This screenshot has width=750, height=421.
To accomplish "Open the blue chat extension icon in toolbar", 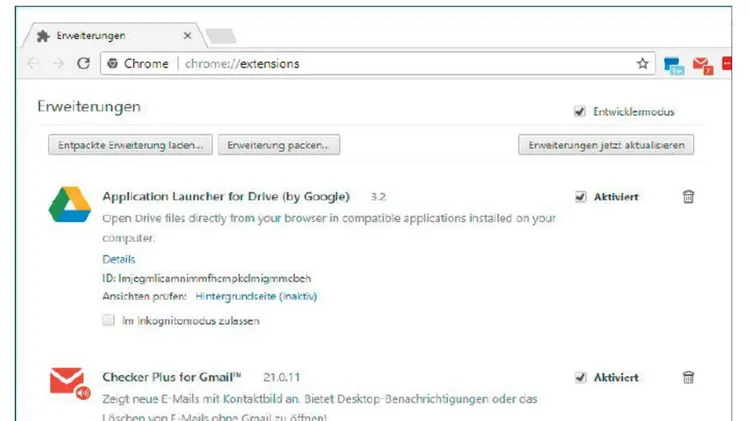I will pyautogui.click(x=674, y=66).
